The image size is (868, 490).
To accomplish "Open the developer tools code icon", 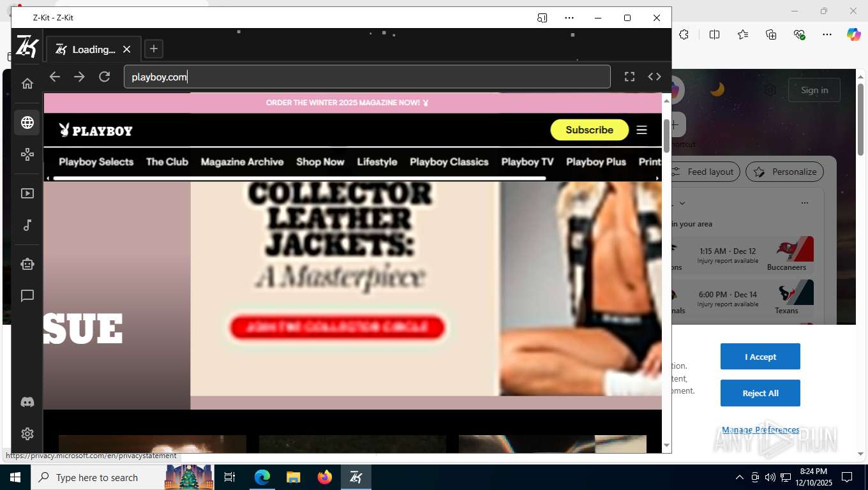I will 654,77.
